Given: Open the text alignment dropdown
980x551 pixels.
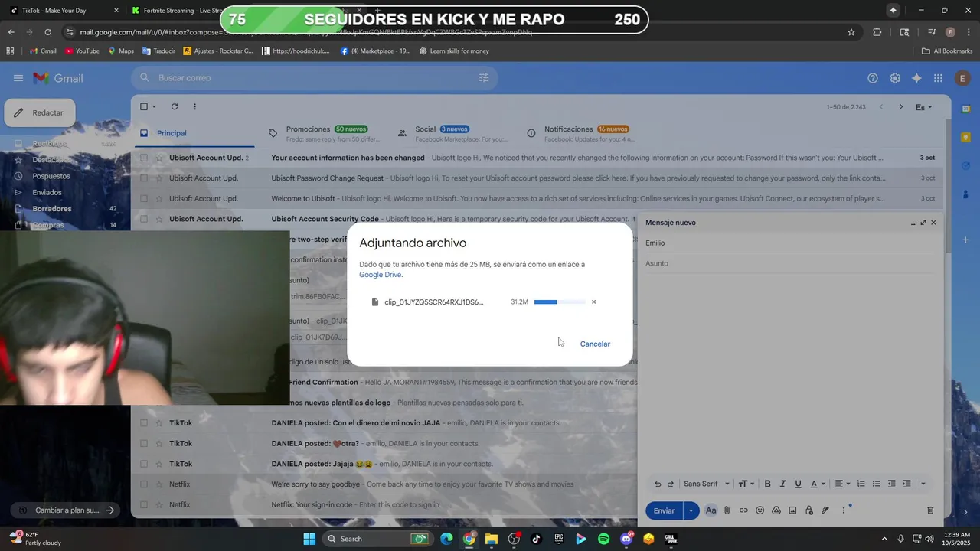Looking at the screenshot, I should pos(842,484).
